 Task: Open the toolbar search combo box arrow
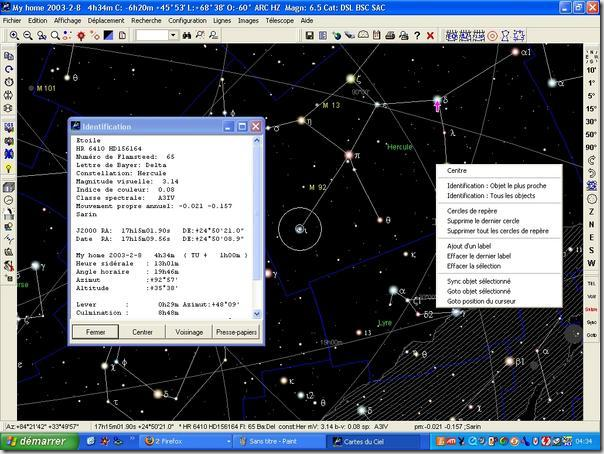click(x=173, y=35)
